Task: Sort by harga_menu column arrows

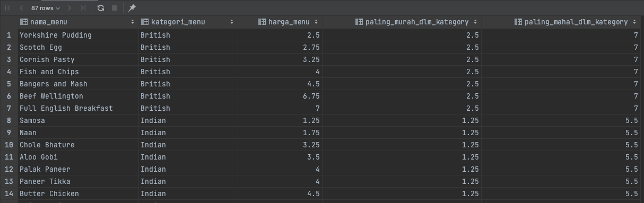Action: click(316, 22)
